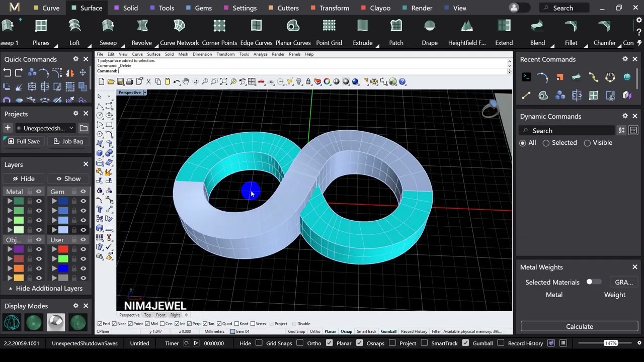Enable Grid Snaps checkbox in bottom bar

point(259,343)
